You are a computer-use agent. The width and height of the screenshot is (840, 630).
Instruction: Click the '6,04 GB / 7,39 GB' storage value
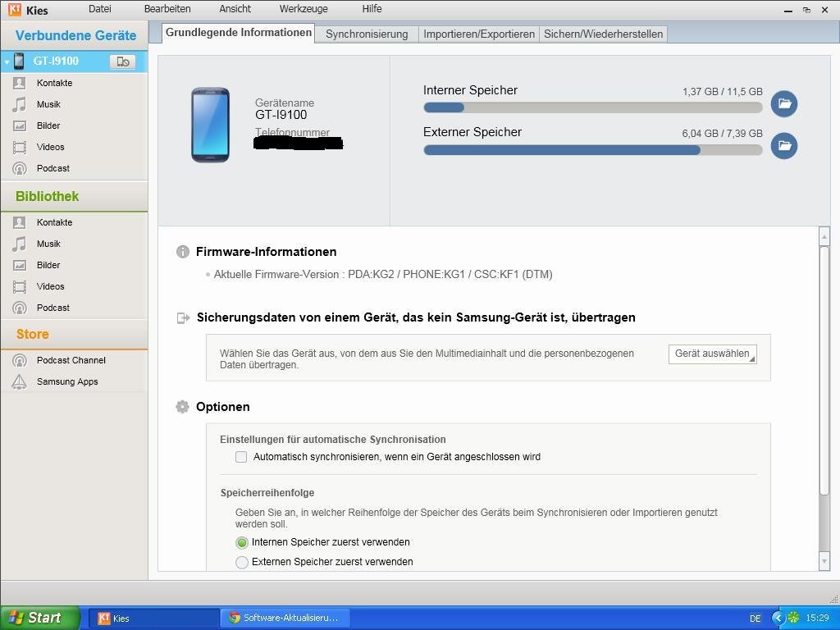point(722,134)
